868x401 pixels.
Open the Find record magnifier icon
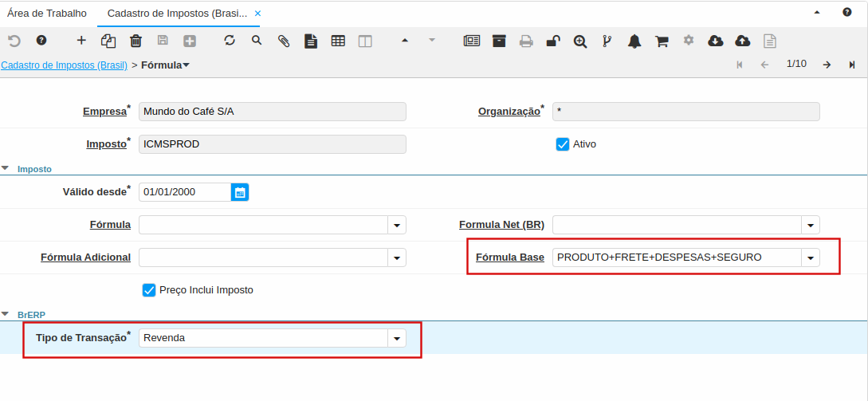pyautogui.click(x=257, y=41)
